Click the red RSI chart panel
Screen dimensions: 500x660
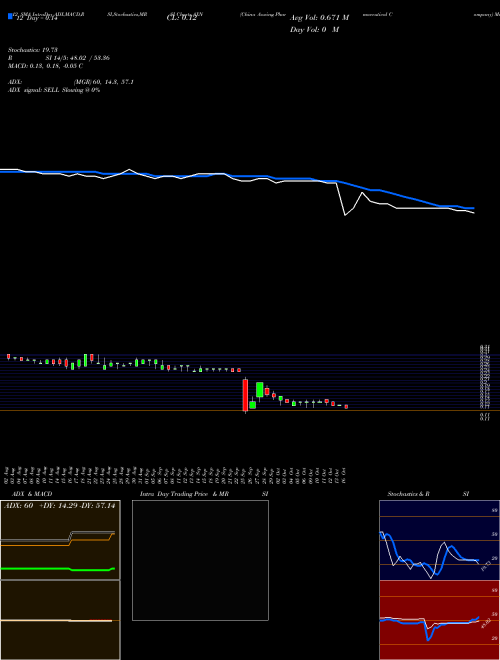(439, 620)
